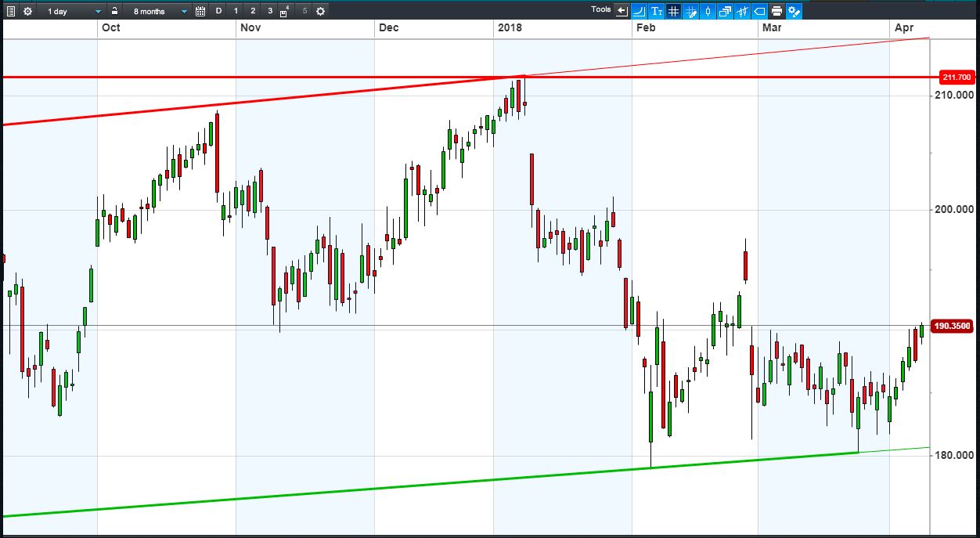The image size is (980, 538).
Task: Load saved layout preset 3
Action: 270,11
